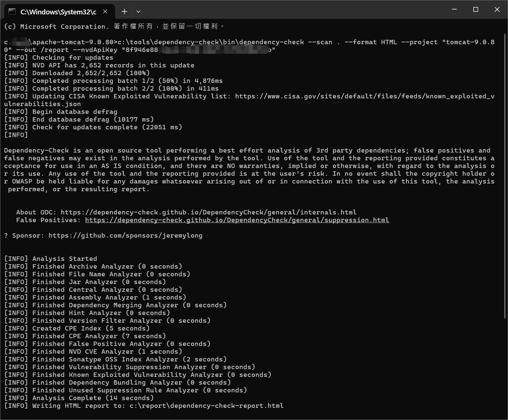
Task: Click 'Completed processing batch 2/2' line
Action: [111, 88]
